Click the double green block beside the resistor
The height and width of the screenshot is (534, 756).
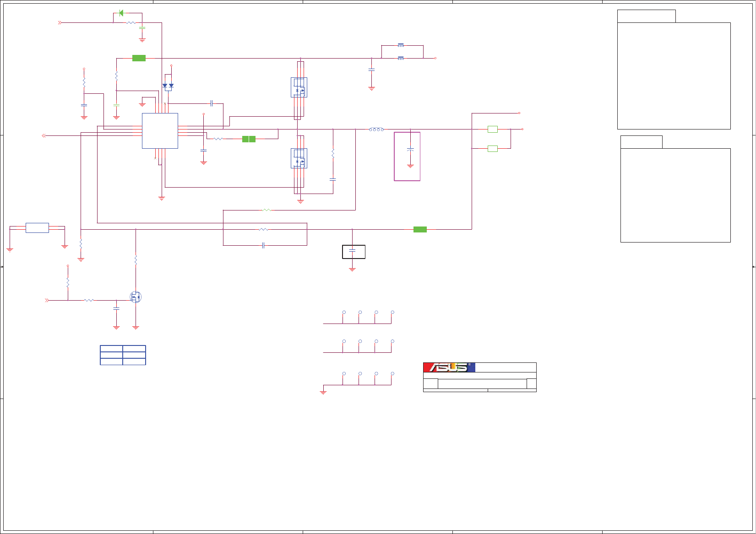[x=249, y=139]
